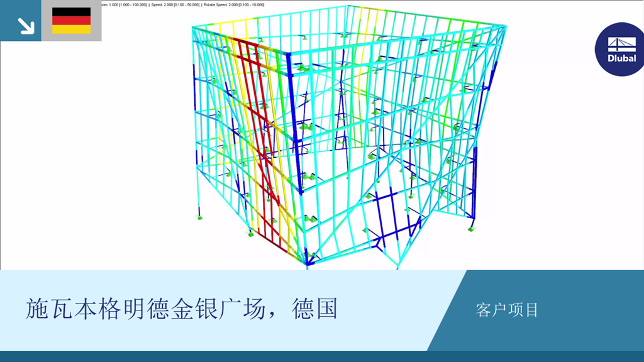Click the 客户项目 label

coord(507,310)
